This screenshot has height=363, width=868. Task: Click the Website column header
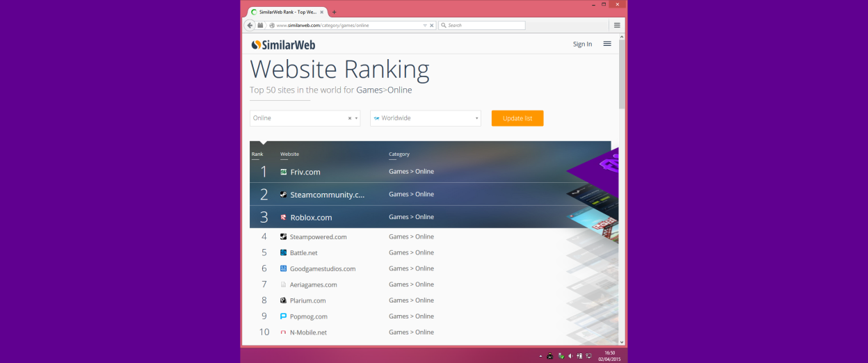pyautogui.click(x=289, y=154)
